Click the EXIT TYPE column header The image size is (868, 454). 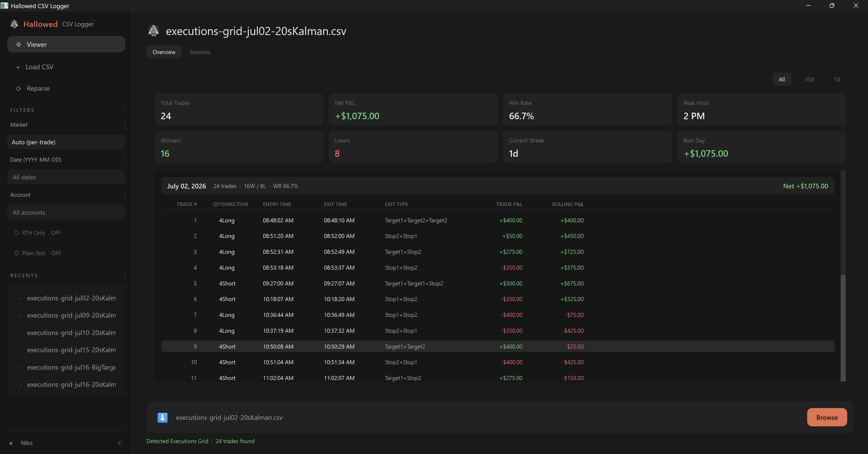point(396,204)
